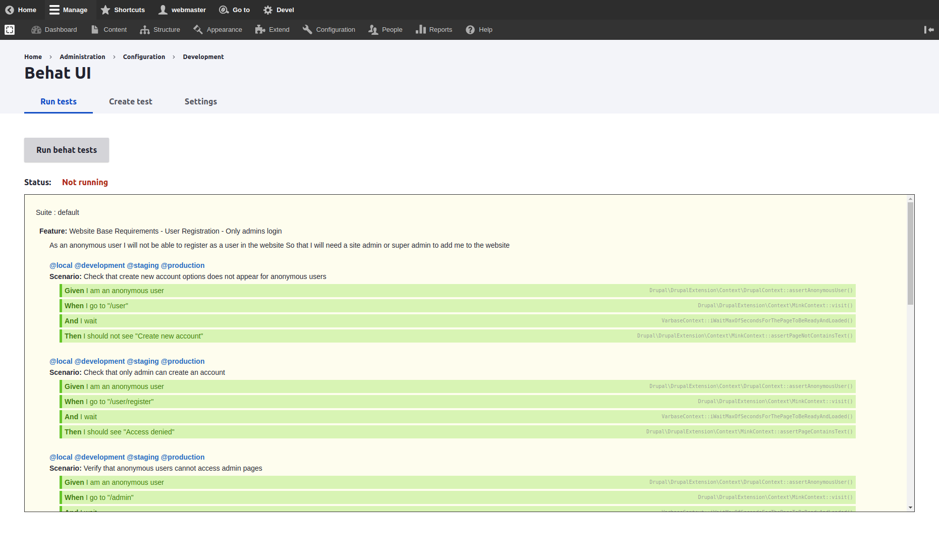Open Help question mark menu
939x560 pixels.
click(x=479, y=30)
